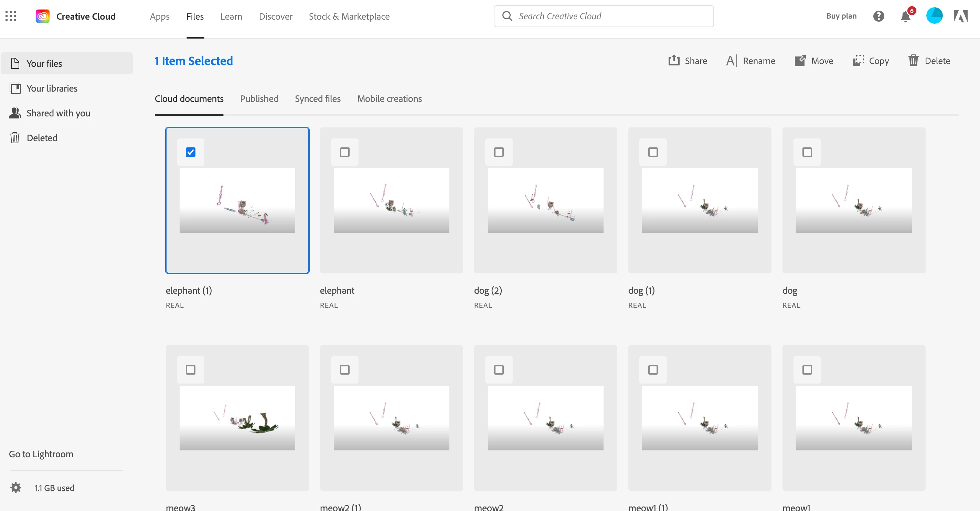Open notifications bell with badge
980x511 pixels.
[906, 16]
